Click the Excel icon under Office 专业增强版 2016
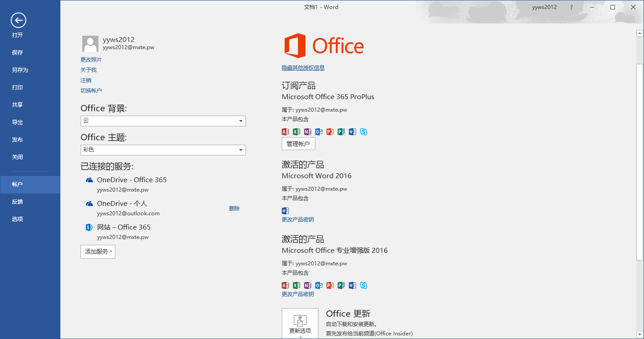Viewport: 644px width, 339px height. (297, 285)
